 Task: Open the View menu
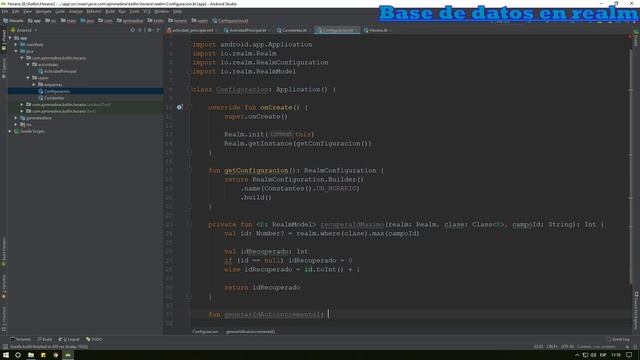tap(27, 11)
